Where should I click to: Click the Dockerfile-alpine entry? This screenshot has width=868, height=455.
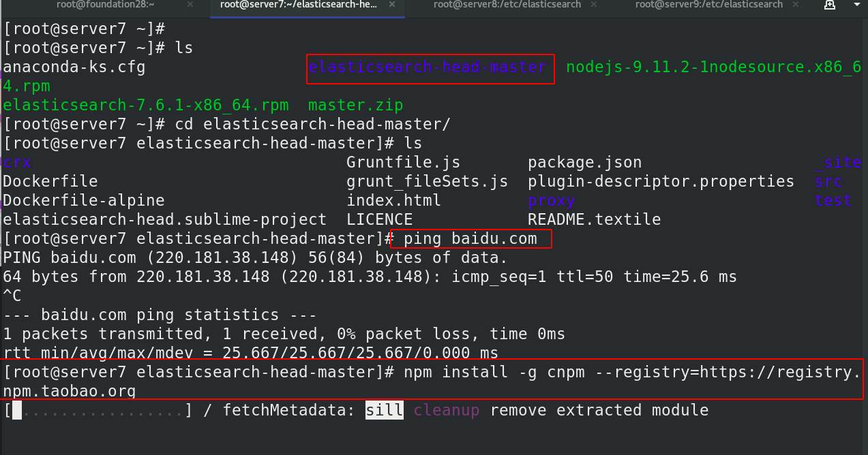pyautogui.click(x=84, y=201)
